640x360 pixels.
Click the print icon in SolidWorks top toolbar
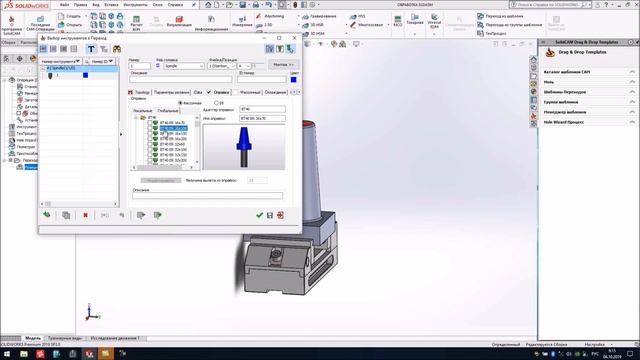(256, 5)
